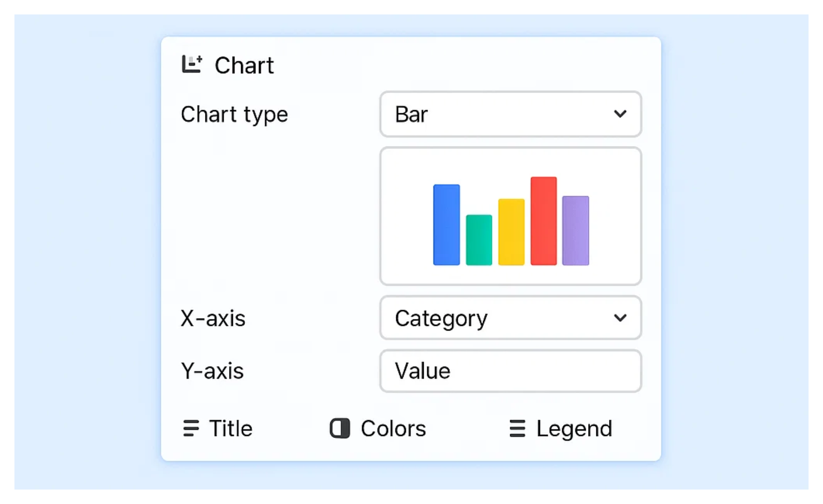Screen dimensions: 823x504
Task: Click the Title lines icon next to Title label
Action: click(191, 428)
